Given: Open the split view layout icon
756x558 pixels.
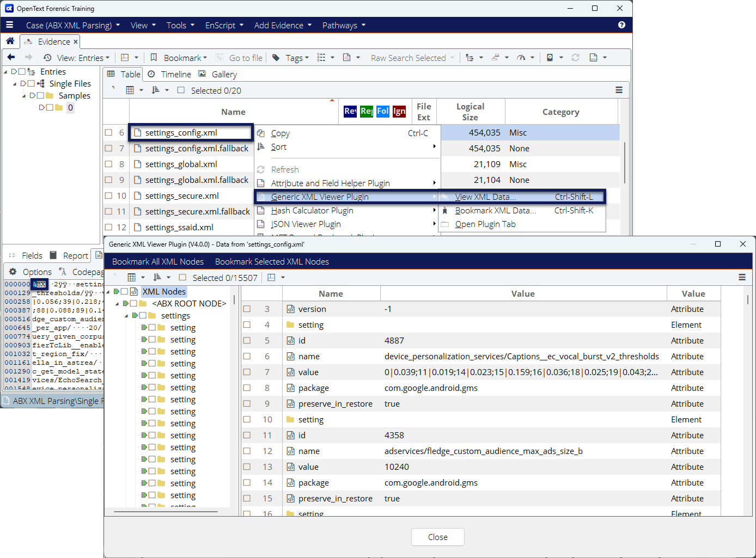Looking at the screenshot, I should tap(125, 58).
